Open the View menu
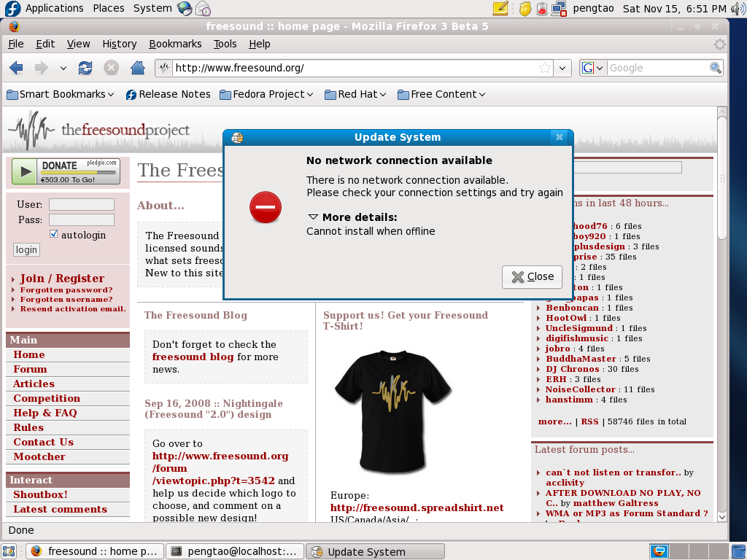Image resolution: width=747 pixels, height=560 pixels. pyautogui.click(x=78, y=44)
